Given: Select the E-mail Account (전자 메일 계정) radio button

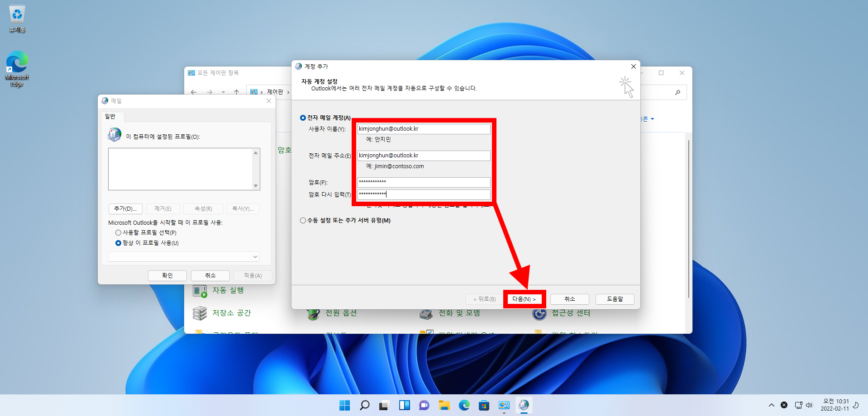Looking at the screenshot, I should (303, 118).
